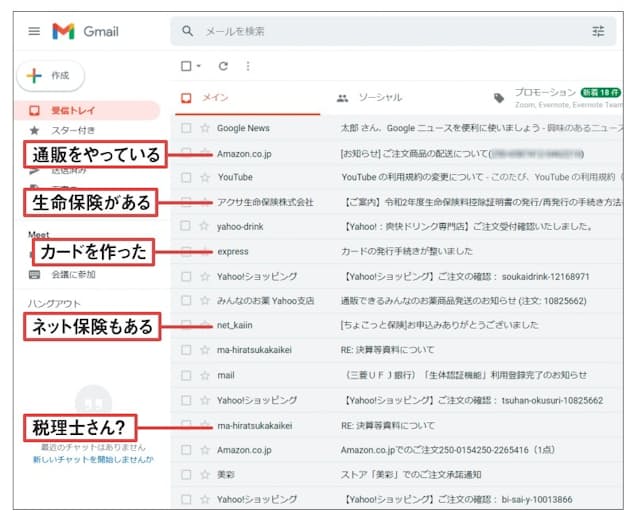Star the Yahoo!ショッピング bi-sai-y-10013866 email
This screenshot has width=638, height=525.
[205, 499]
